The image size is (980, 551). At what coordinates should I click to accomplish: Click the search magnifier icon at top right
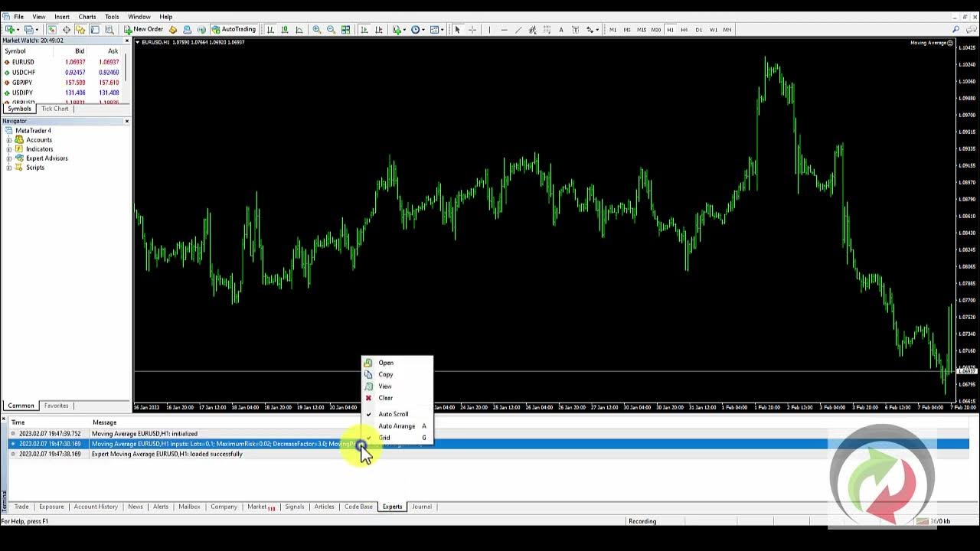[x=955, y=30]
